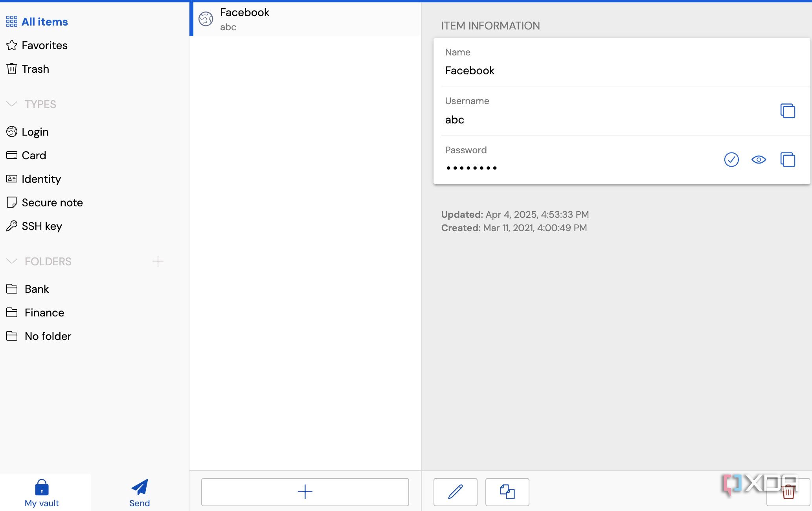This screenshot has width=812, height=511.
Task: Switch to My vault tab
Action: (x=42, y=493)
